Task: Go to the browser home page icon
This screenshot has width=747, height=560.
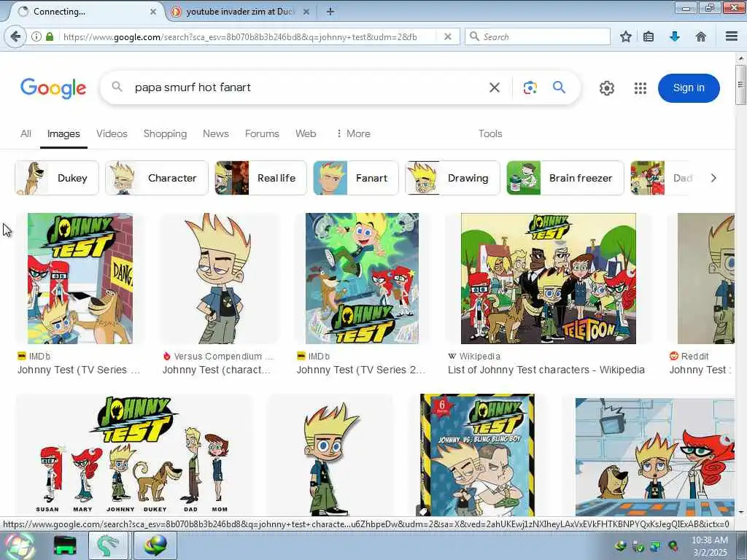Action: pyautogui.click(x=701, y=36)
